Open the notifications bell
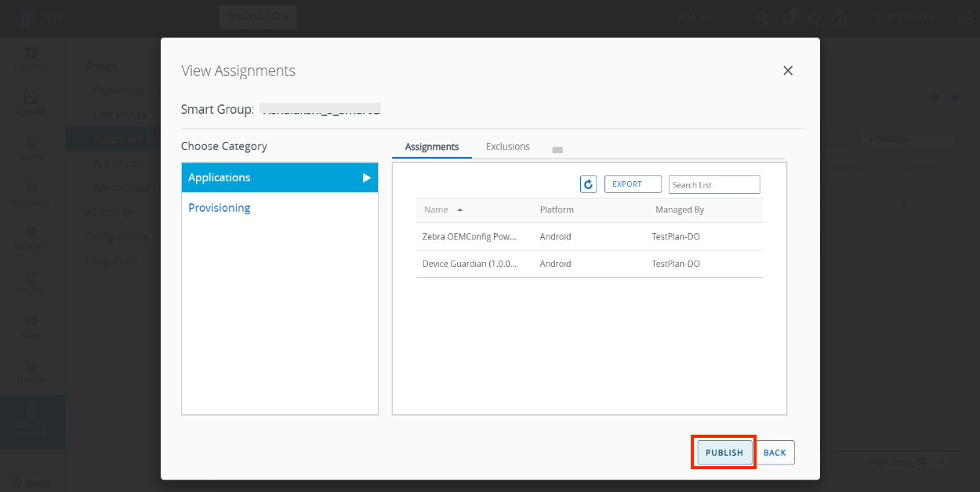This screenshot has height=492, width=980. click(x=788, y=17)
